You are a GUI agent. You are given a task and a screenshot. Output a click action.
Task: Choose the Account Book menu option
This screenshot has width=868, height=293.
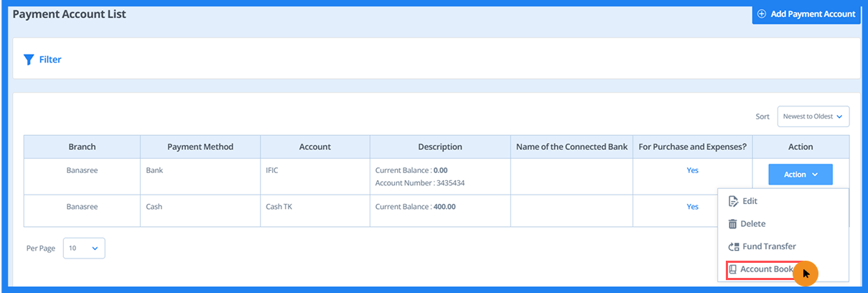click(766, 270)
